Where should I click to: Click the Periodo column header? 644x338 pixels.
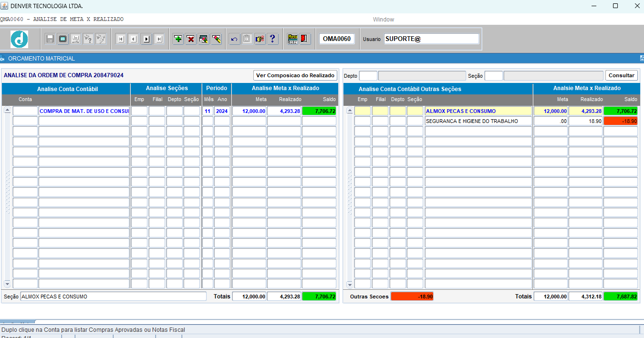217,88
